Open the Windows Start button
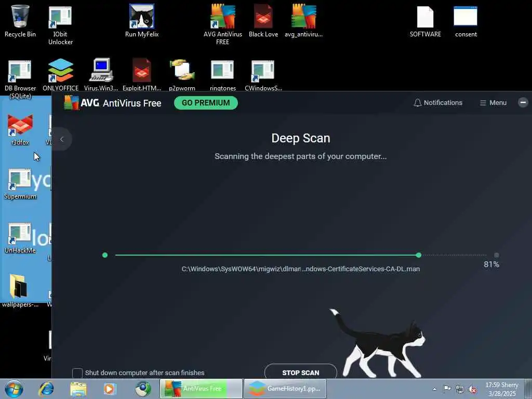This screenshot has height=399, width=532. [x=14, y=389]
